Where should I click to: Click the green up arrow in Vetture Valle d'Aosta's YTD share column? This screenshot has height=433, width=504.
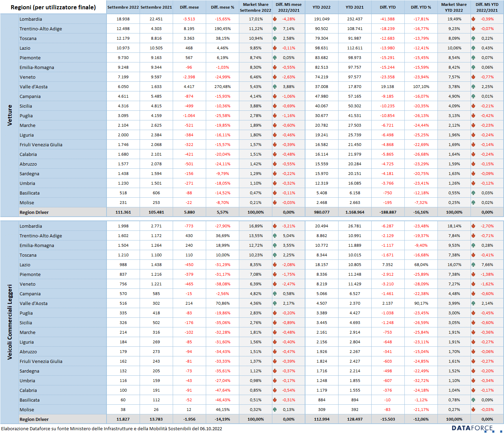click(x=473, y=87)
